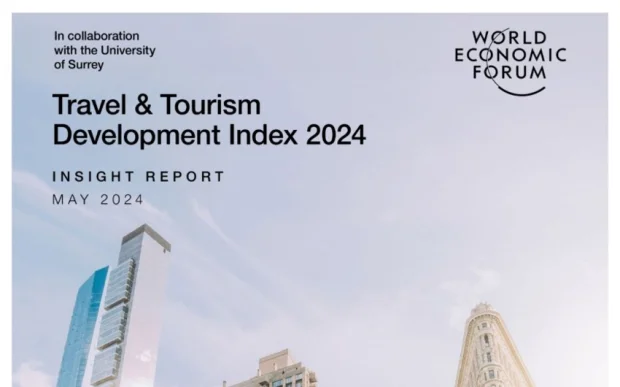Click the word 'Development' in the title
The image size is (620, 387).
136,135
